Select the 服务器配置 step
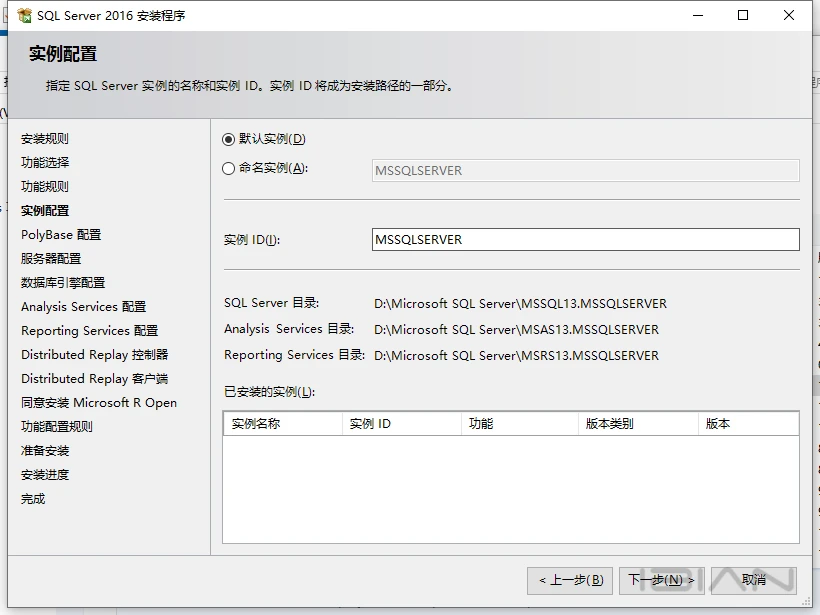The height and width of the screenshot is (615, 820). pyautogui.click(x=51, y=259)
